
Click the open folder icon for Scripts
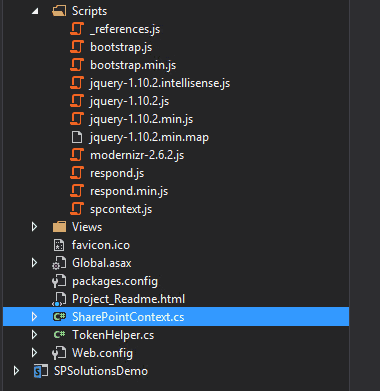(59, 11)
